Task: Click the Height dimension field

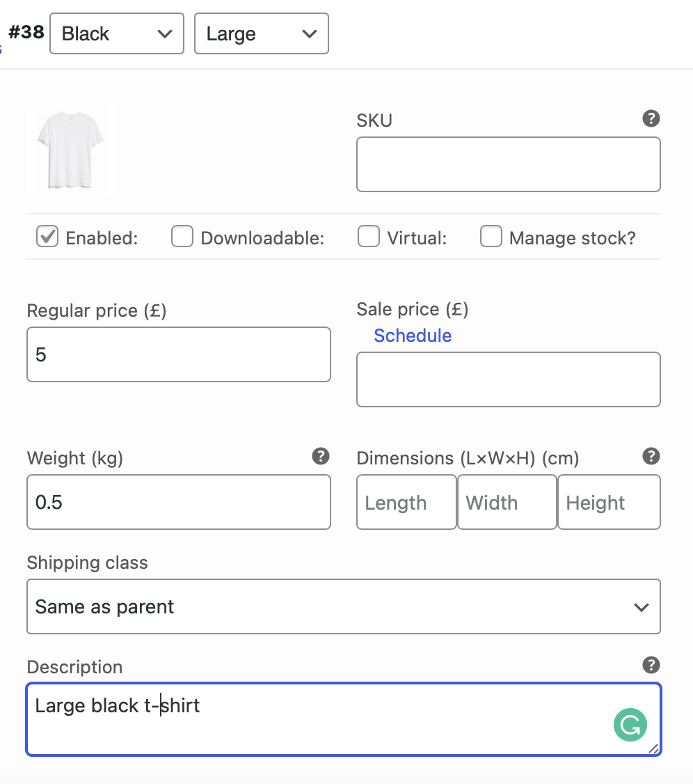Action: point(609,502)
